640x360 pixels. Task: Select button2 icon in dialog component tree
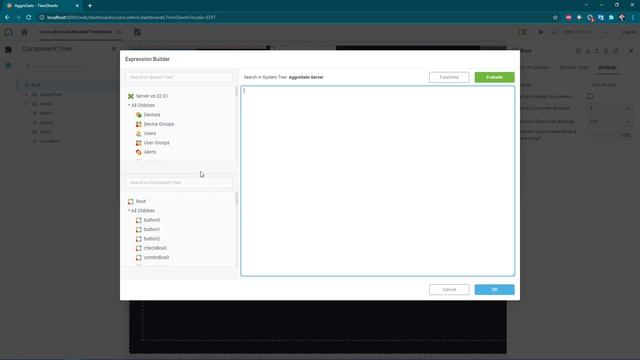pos(138,239)
